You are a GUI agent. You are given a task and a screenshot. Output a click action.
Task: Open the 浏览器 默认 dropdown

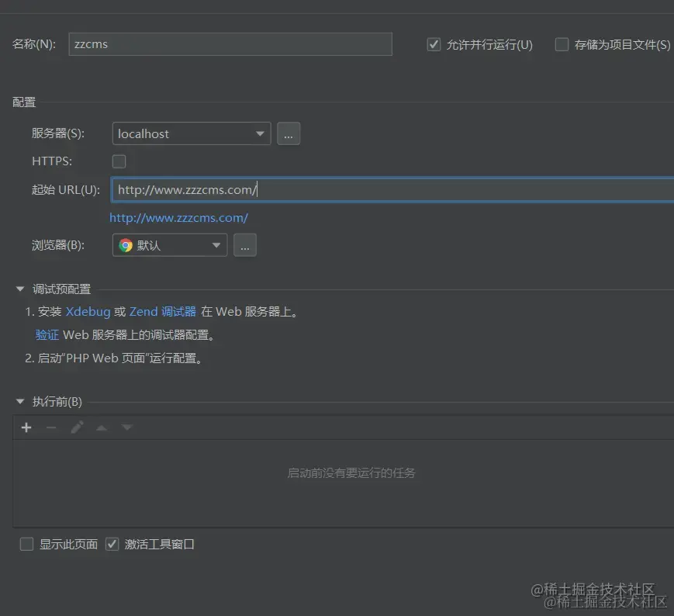pyautogui.click(x=170, y=245)
